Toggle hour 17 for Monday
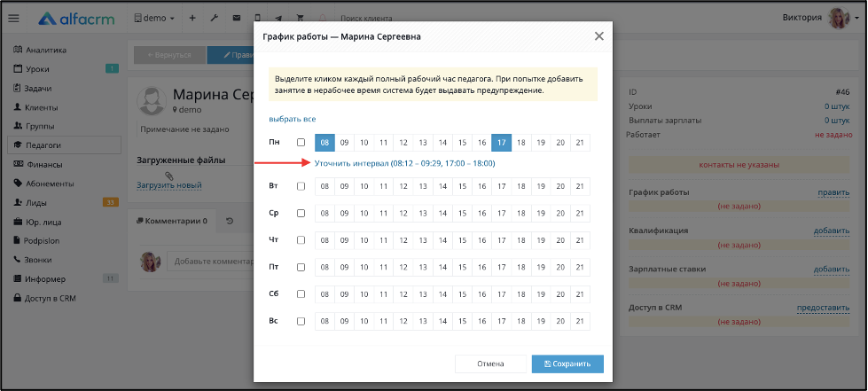This screenshot has width=868, height=391. tap(501, 143)
